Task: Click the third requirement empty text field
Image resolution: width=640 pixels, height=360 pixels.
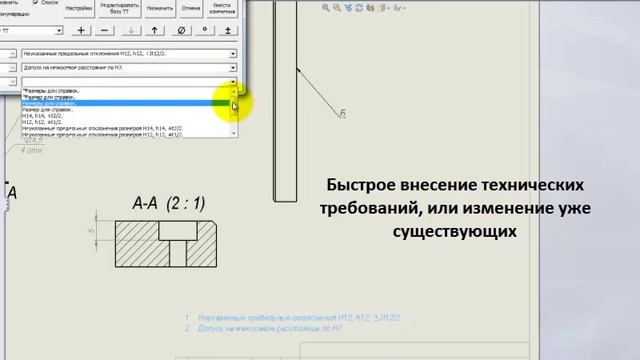Action: (125, 82)
